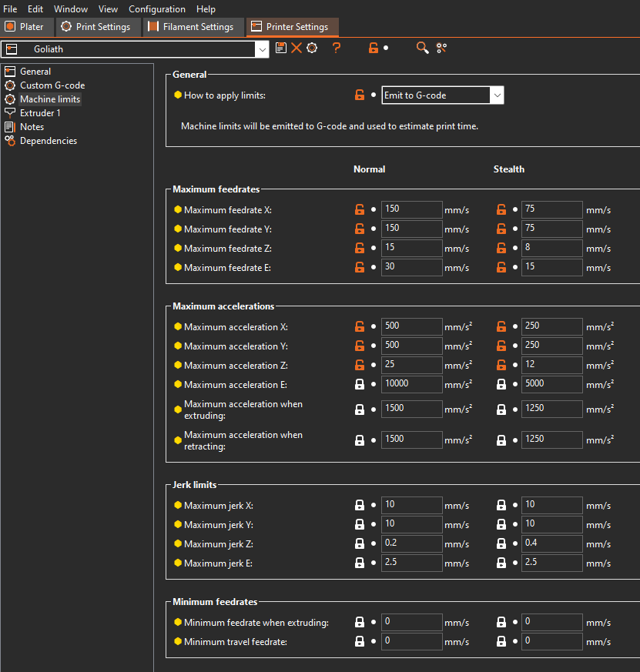Click the lock beside Minimum travel feedrate
The image size is (640, 672).
(360, 640)
